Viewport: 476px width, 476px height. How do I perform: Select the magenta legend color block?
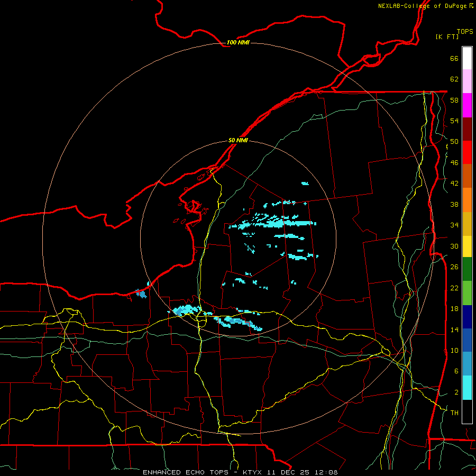467,105
